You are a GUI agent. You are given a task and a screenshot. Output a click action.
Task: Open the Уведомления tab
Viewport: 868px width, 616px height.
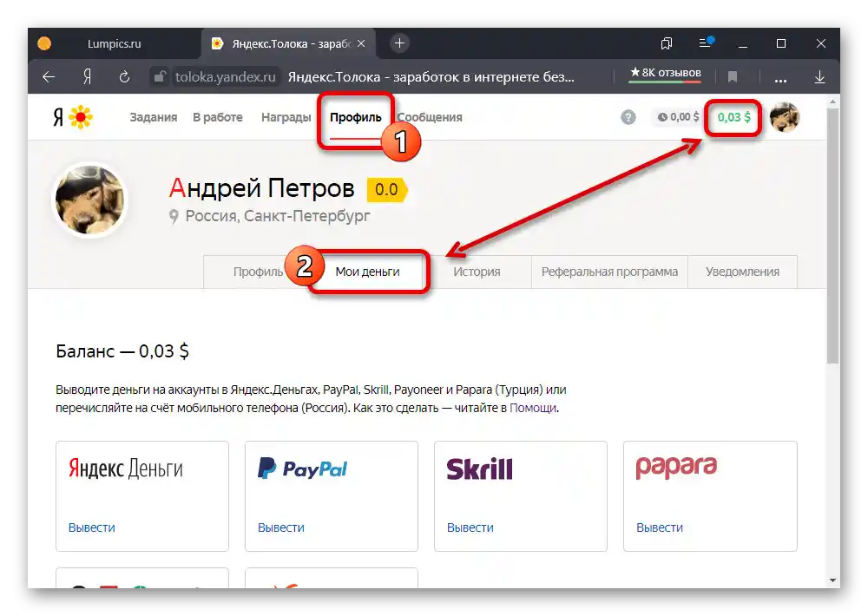(742, 272)
